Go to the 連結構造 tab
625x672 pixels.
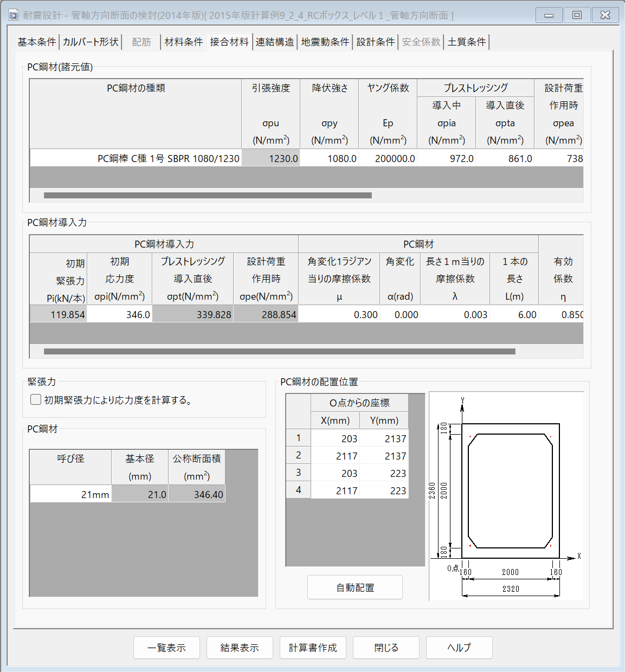(275, 42)
